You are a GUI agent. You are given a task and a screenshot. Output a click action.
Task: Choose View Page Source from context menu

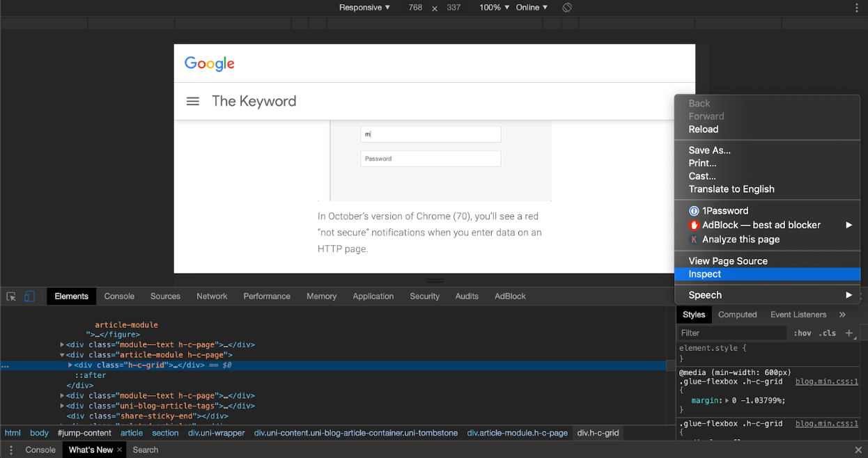pos(727,260)
